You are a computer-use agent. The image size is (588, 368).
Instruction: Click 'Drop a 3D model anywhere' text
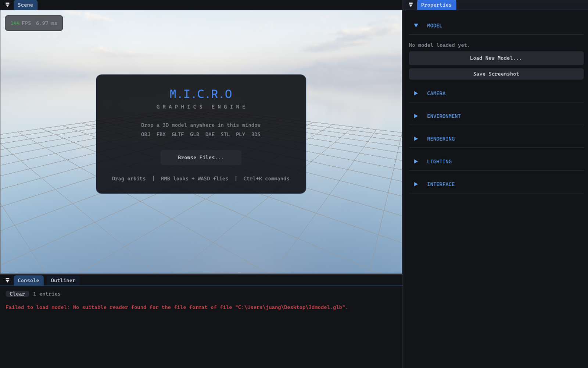click(x=201, y=125)
